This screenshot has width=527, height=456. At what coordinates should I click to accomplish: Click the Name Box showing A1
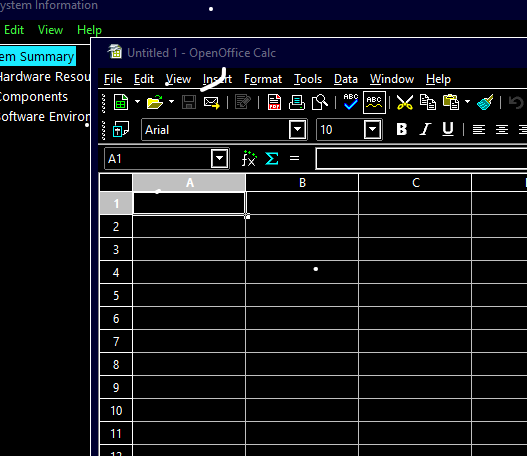coord(158,159)
